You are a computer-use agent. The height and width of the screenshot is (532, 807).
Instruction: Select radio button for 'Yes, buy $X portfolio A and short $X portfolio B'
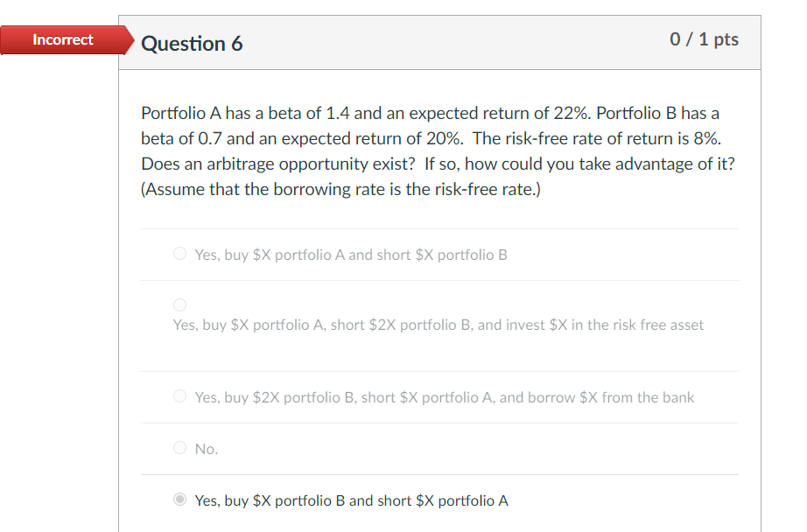tap(179, 253)
